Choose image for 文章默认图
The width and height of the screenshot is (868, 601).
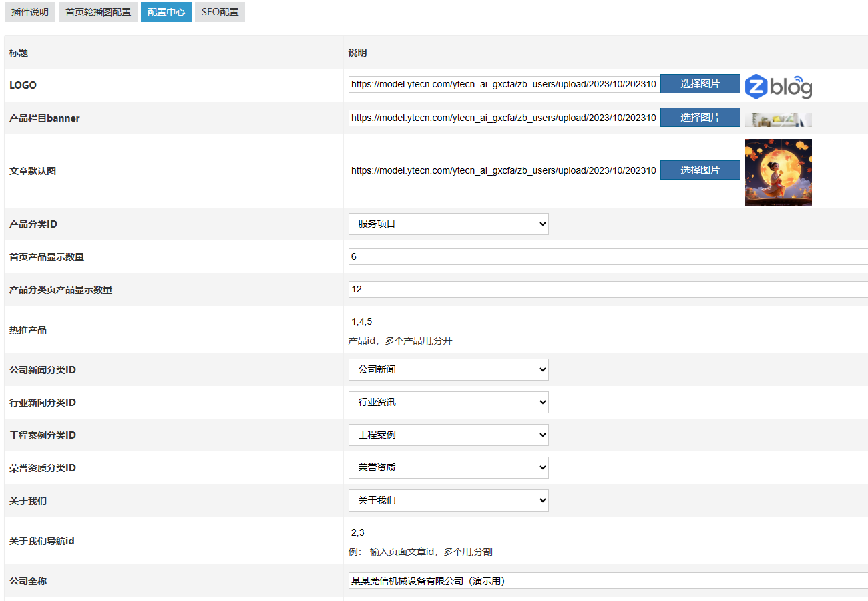pos(700,170)
